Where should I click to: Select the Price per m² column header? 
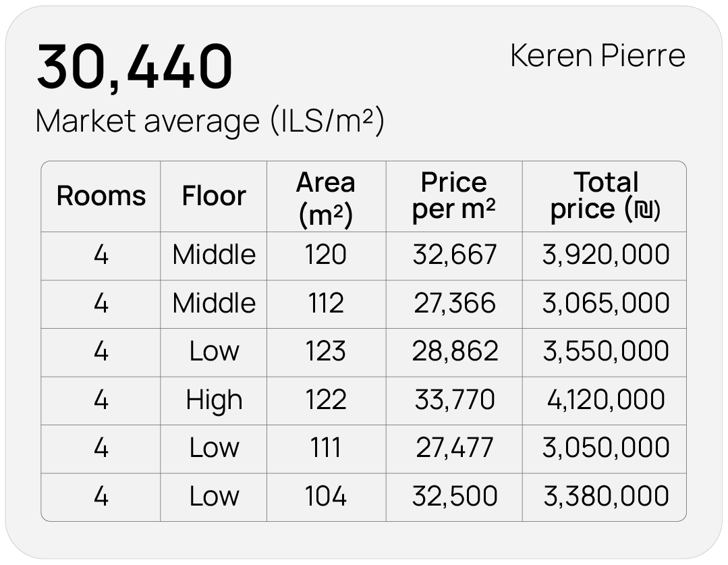point(454,196)
